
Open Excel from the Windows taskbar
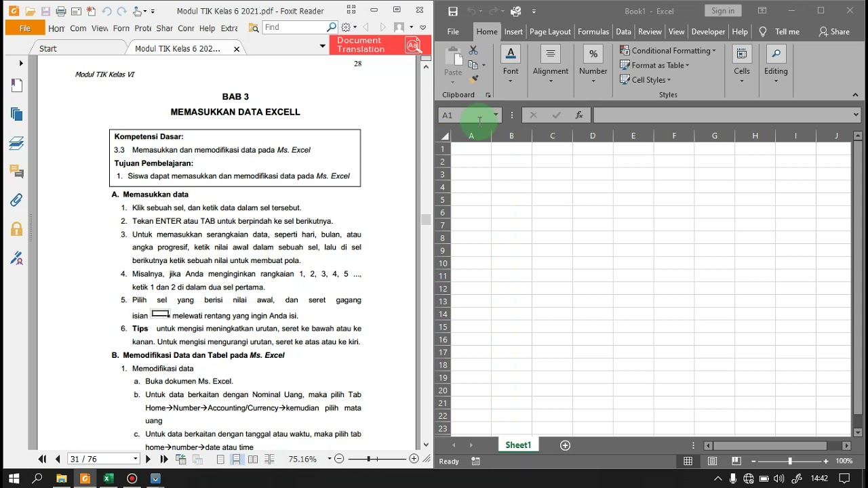tap(108, 479)
